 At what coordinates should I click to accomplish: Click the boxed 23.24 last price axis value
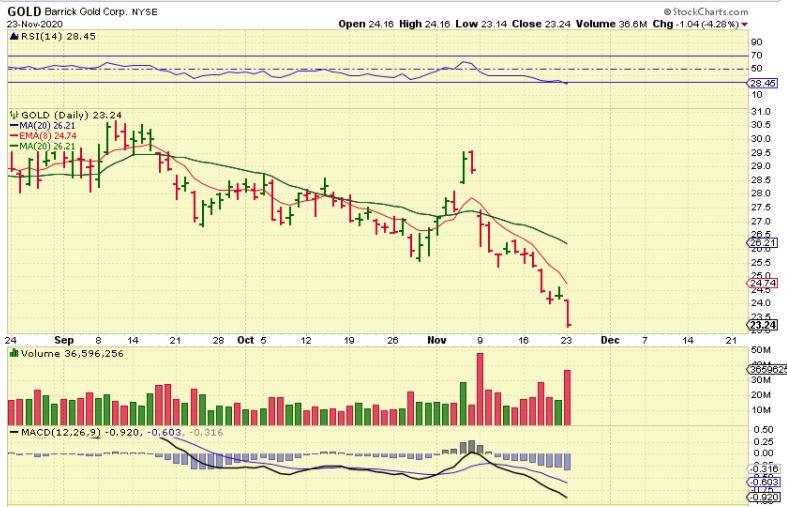[x=763, y=325]
